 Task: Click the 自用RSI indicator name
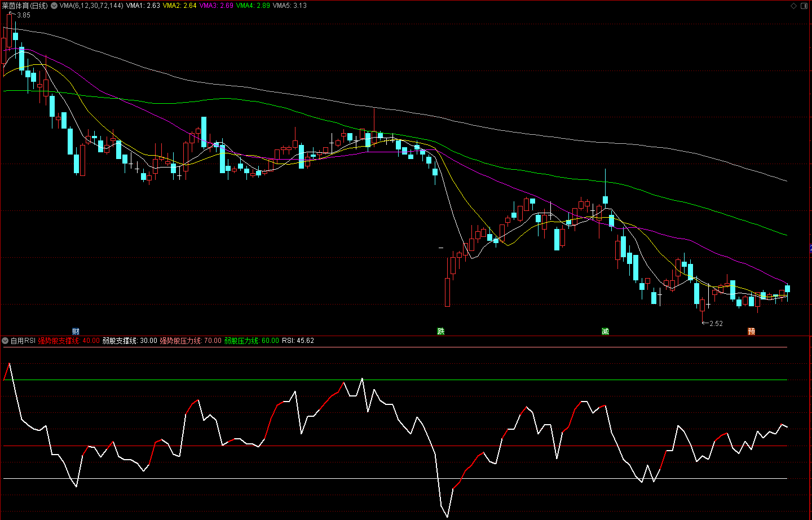(x=23, y=341)
